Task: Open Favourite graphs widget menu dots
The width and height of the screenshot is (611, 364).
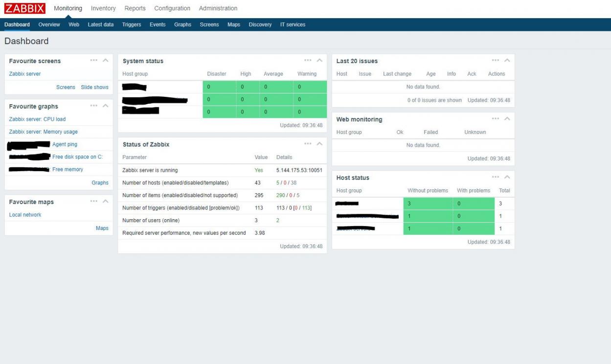Action: coord(94,106)
